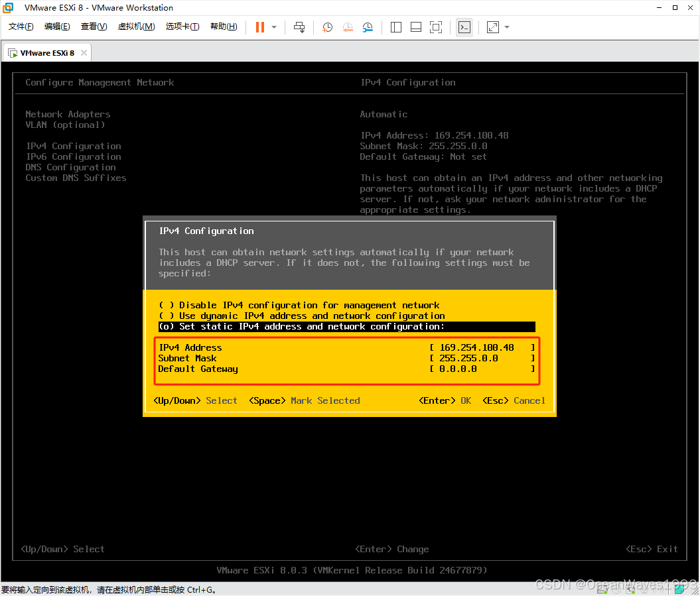This screenshot has width=700, height=596.
Task: Click Custom DNS Suffixes entry
Action: tap(76, 178)
